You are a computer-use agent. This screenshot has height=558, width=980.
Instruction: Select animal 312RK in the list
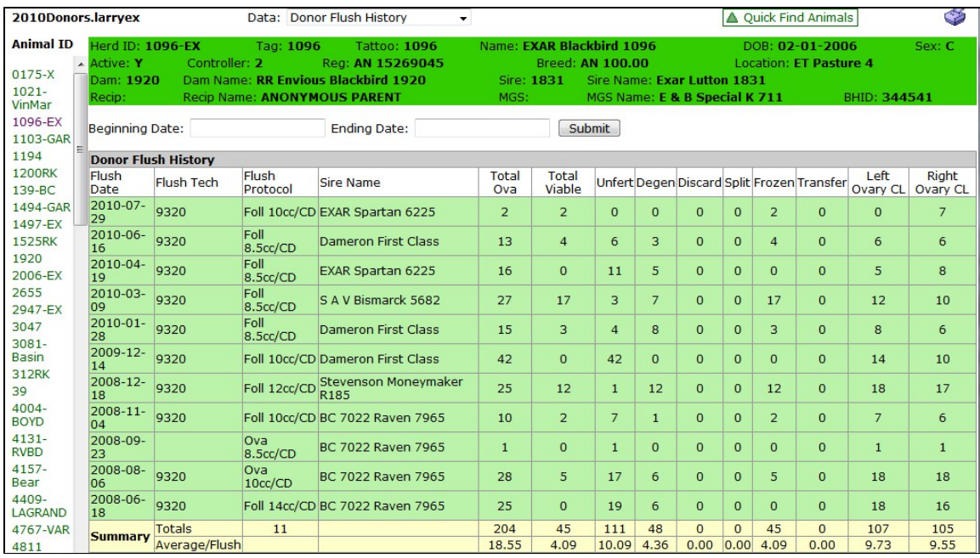[x=31, y=375]
